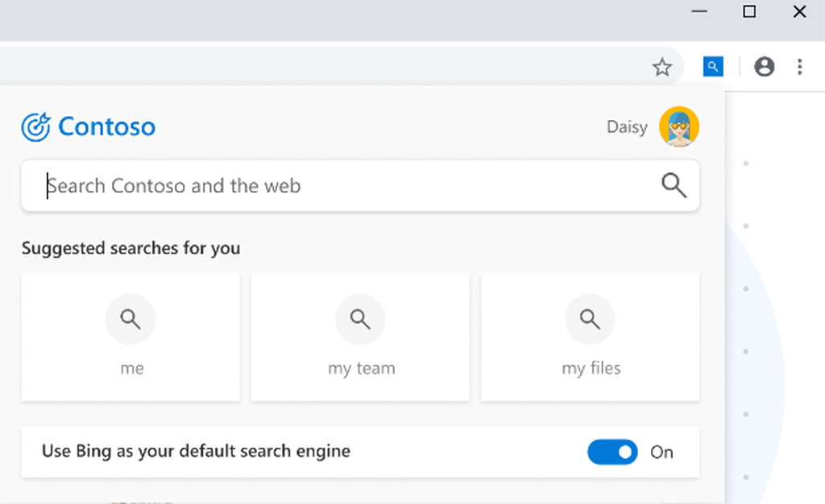Image resolution: width=825 pixels, height=504 pixels.
Task: Click the search icon on the 'me' card
Action: [131, 319]
